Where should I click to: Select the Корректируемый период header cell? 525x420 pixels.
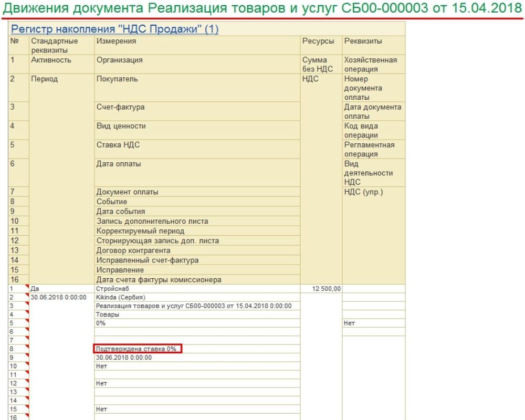(x=197, y=231)
